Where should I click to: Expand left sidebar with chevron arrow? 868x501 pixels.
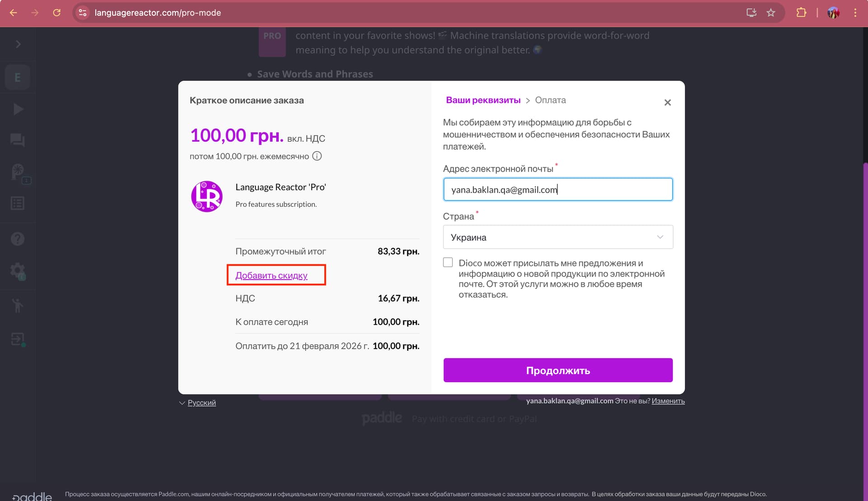[18, 44]
